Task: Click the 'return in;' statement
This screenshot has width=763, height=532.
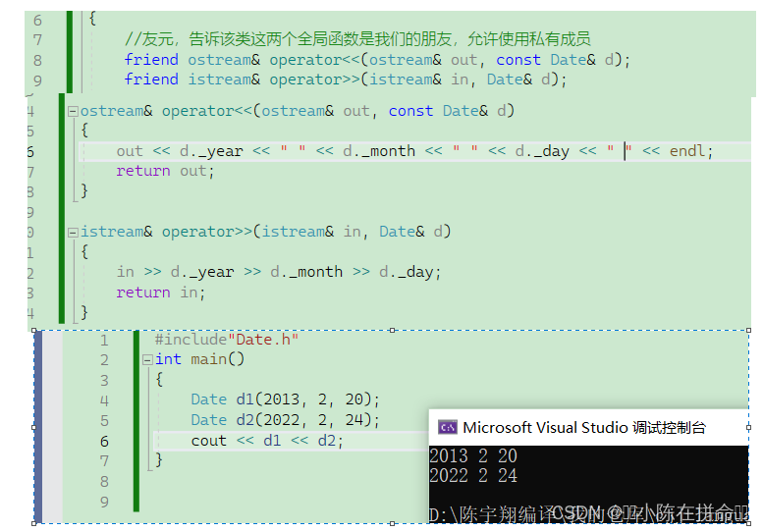Action: point(157,293)
